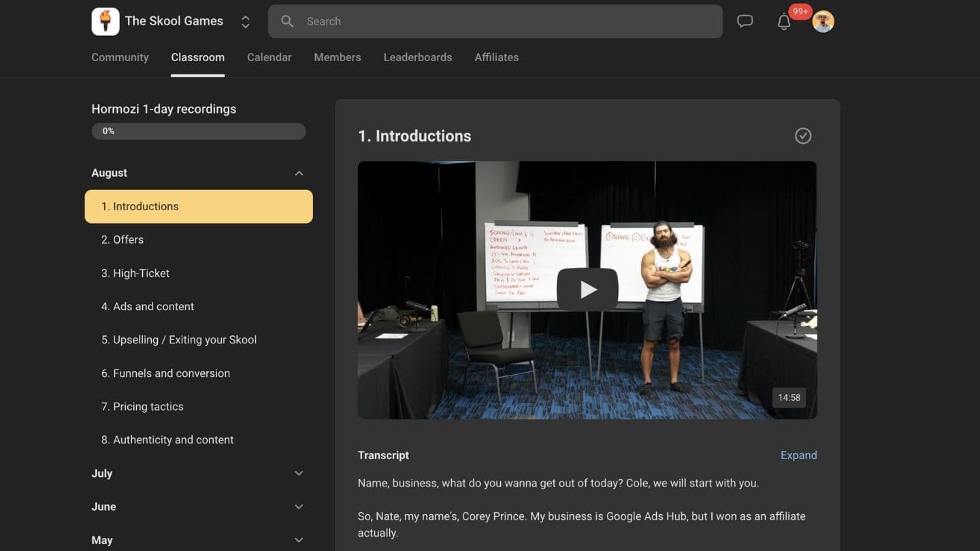Viewport: 980px width, 551px height.
Task: Click the 99+ notification badge
Action: (x=800, y=11)
